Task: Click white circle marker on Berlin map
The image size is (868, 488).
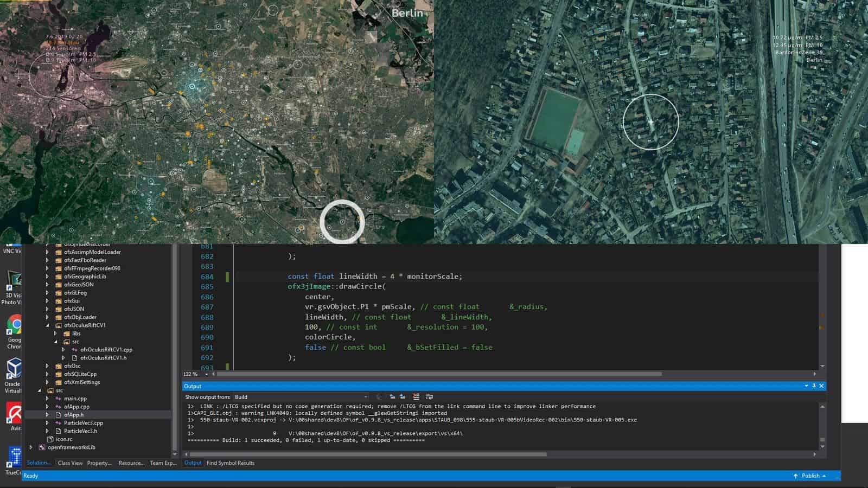Action: pos(342,222)
